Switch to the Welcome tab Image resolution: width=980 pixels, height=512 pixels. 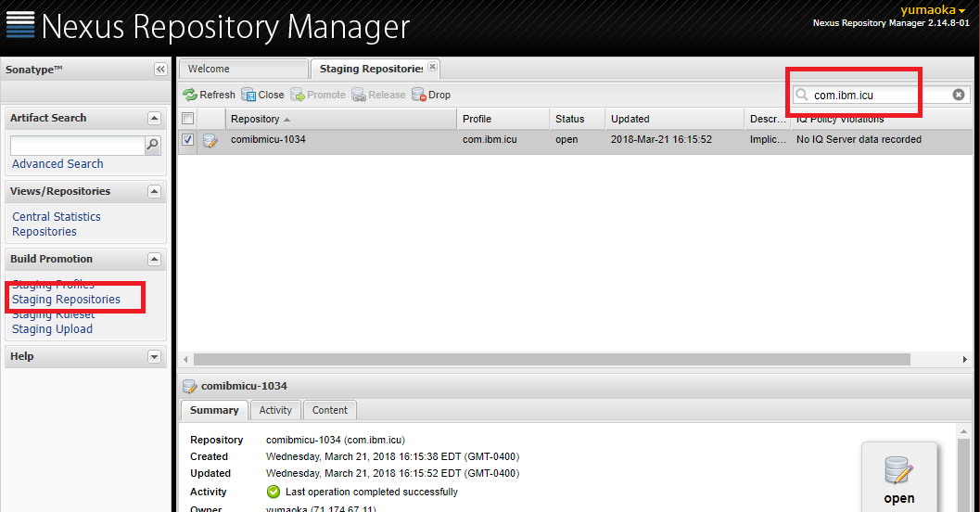click(x=243, y=69)
